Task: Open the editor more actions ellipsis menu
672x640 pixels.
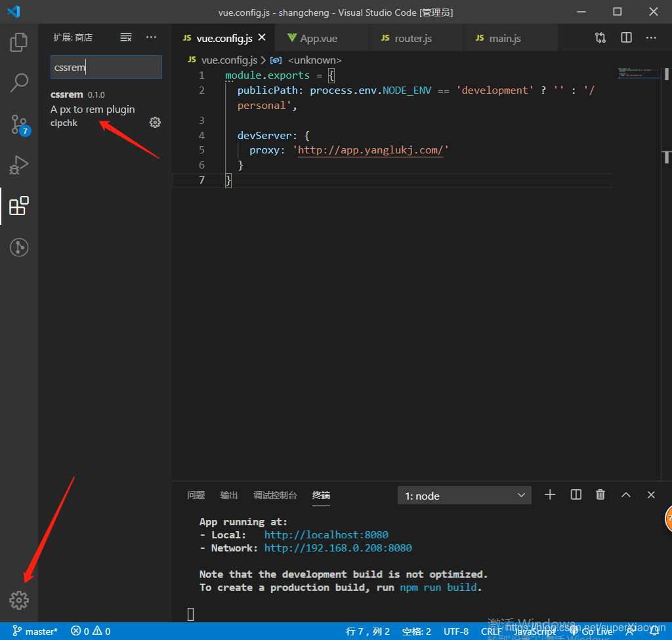Action: click(x=651, y=37)
